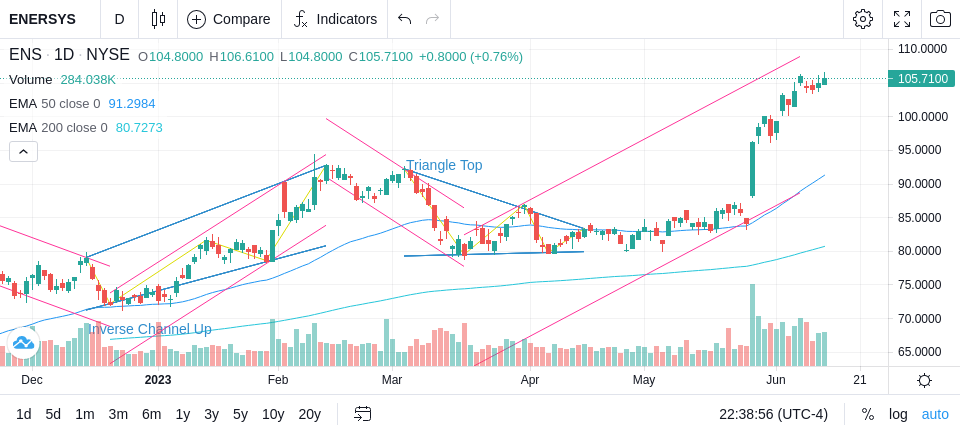Toggle log scale mode
This screenshot has height=433, width=960.
click(898, 415)
